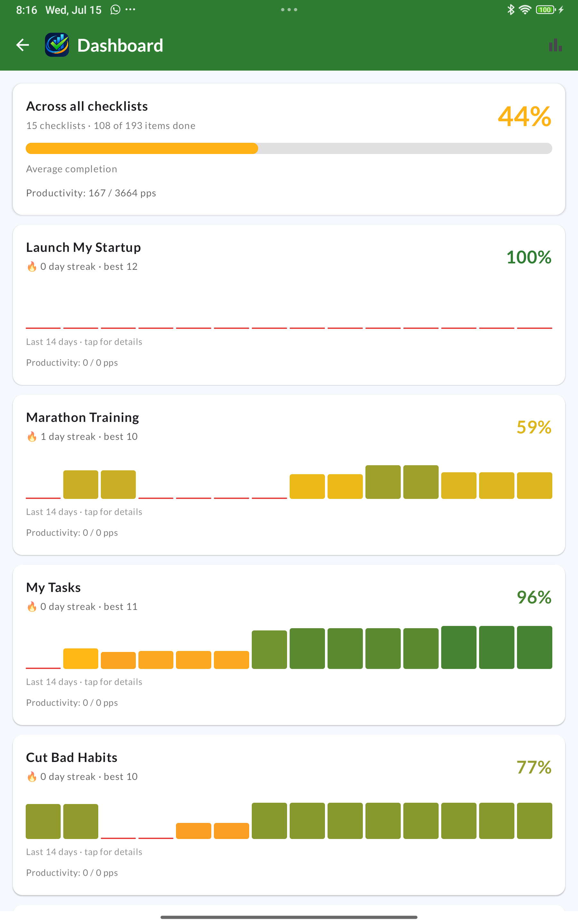Screen dimensions: 578x924
Task: Tap the overall average completion progress bar
Action: point(289,149)
